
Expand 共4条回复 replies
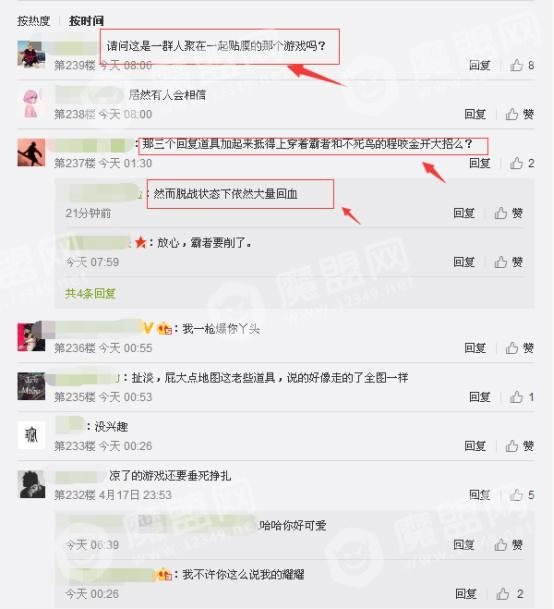[90, 293]
